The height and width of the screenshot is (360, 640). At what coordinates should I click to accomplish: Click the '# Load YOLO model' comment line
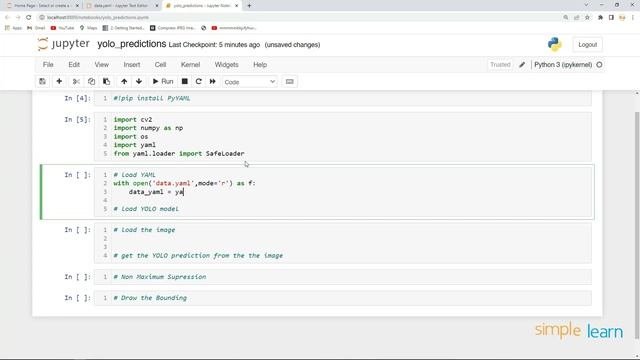pos(146,209)
